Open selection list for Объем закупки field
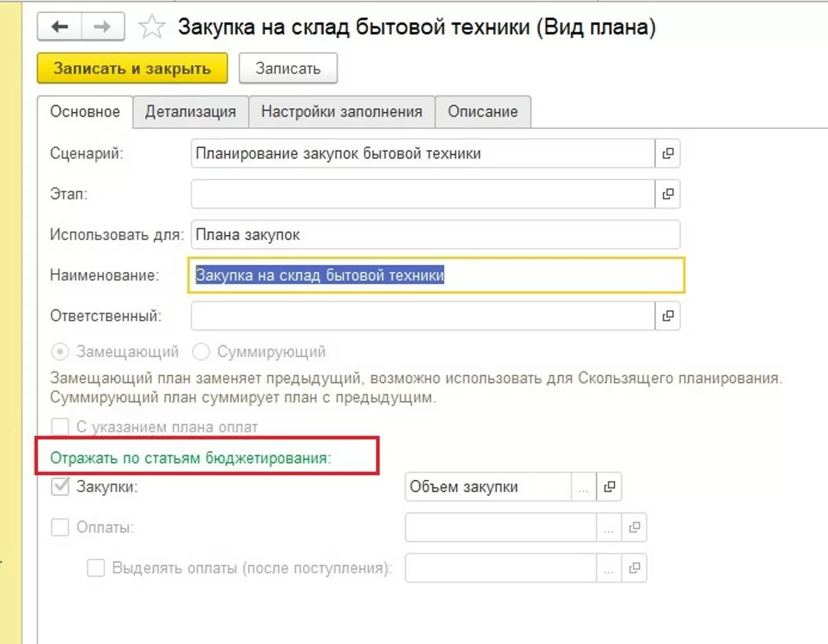Image resolution: width=828 pixels, height=644 pixels. pos(584,487)
